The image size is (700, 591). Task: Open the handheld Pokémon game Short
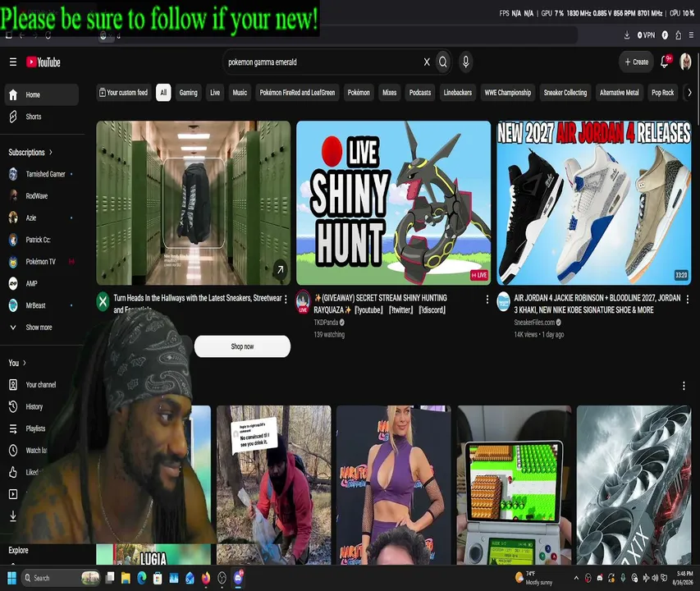click(514, 485)
